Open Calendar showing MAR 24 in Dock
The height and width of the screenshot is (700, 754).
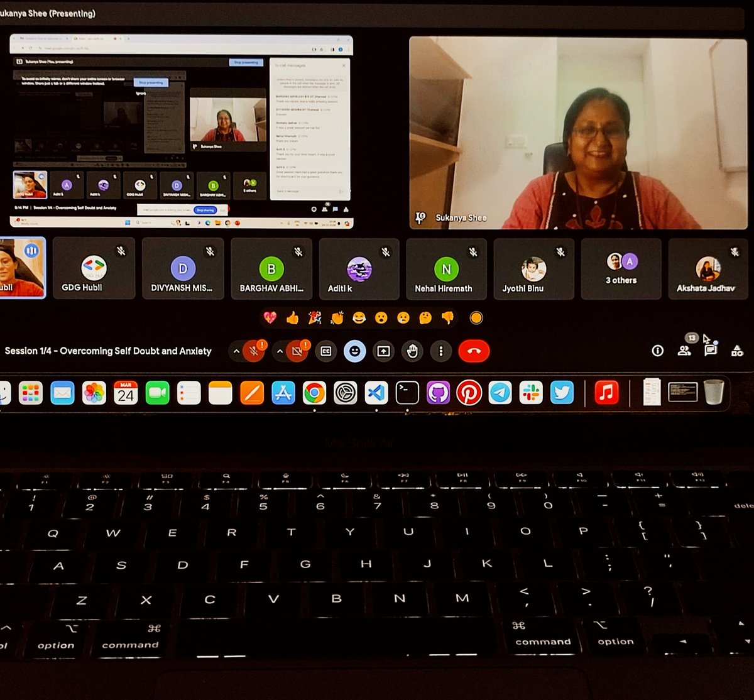pos(126,393)
